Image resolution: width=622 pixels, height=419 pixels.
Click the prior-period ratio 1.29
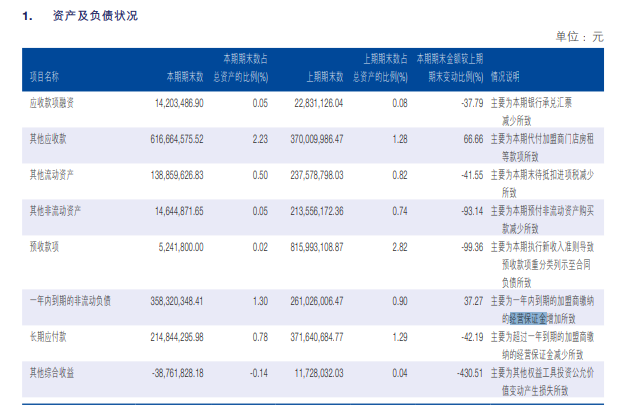400,337
